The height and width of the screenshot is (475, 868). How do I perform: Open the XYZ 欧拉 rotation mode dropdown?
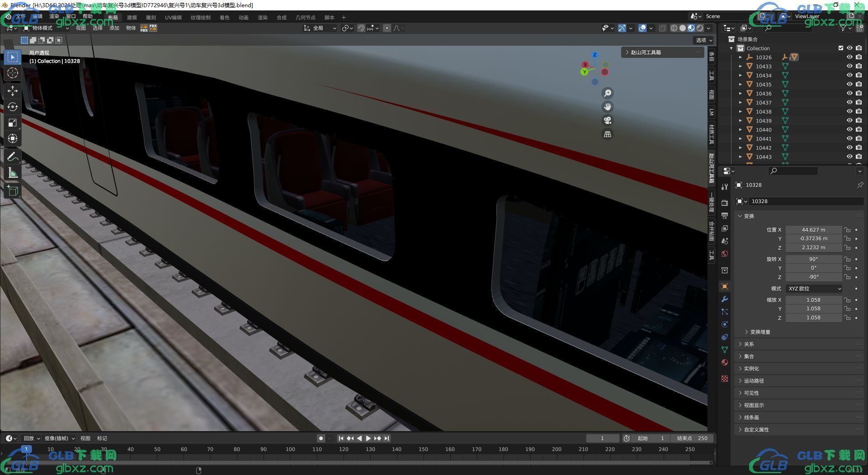[x=814, y=289]
